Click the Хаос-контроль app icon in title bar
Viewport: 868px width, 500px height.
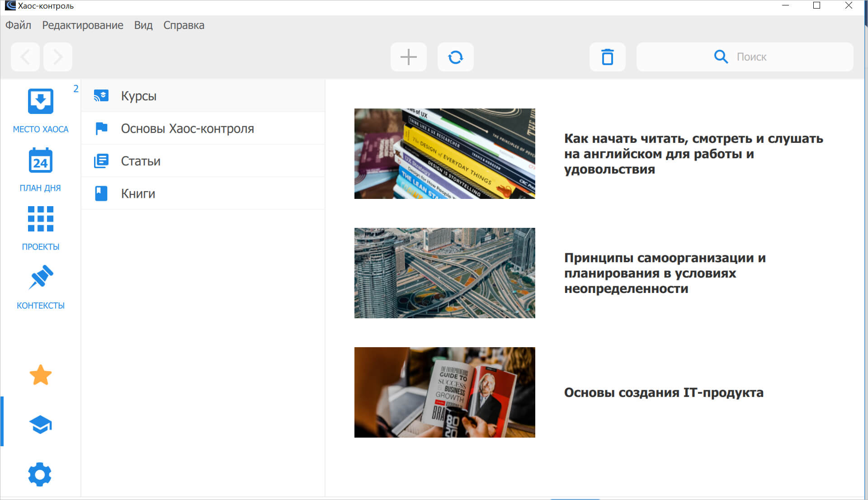10,5
